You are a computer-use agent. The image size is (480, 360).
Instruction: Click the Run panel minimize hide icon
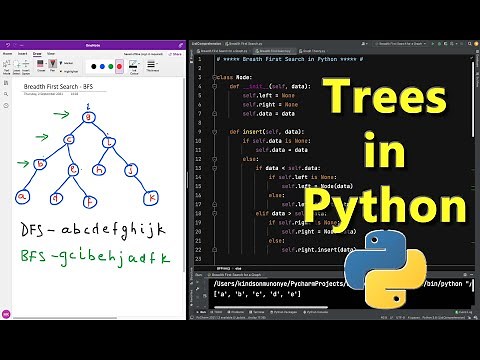click(472, 275)
